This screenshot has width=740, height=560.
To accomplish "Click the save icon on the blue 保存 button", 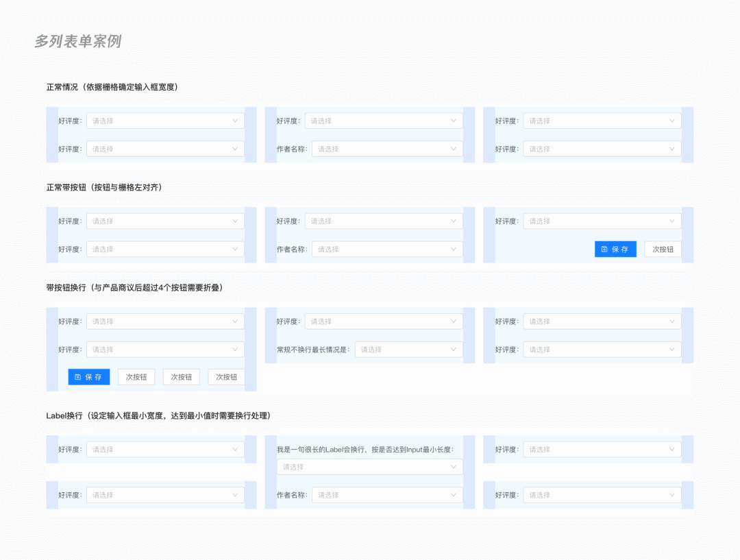I will tap(604, 249).
